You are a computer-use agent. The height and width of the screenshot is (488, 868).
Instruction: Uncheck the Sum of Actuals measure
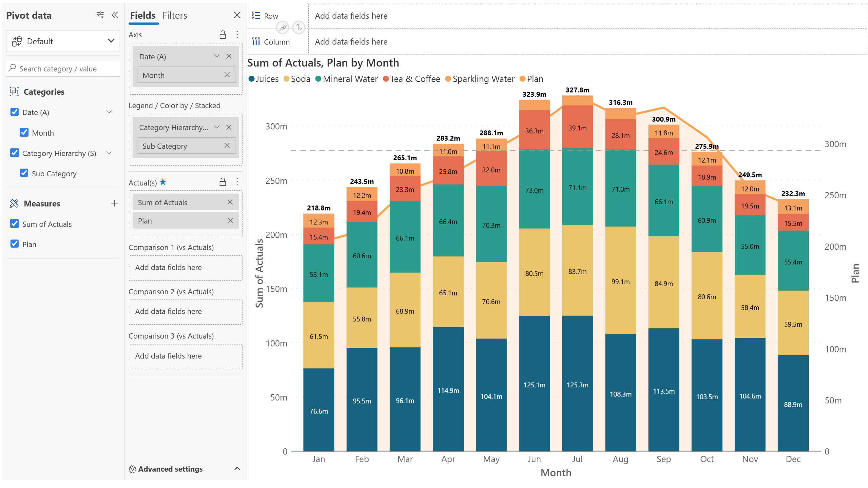tap(14, 224)
